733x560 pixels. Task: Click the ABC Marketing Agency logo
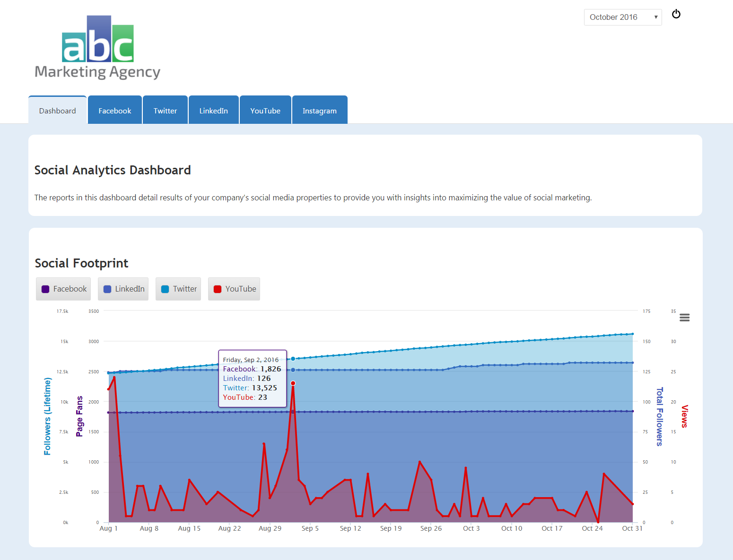pyautogui.click(x=98, y=48)
